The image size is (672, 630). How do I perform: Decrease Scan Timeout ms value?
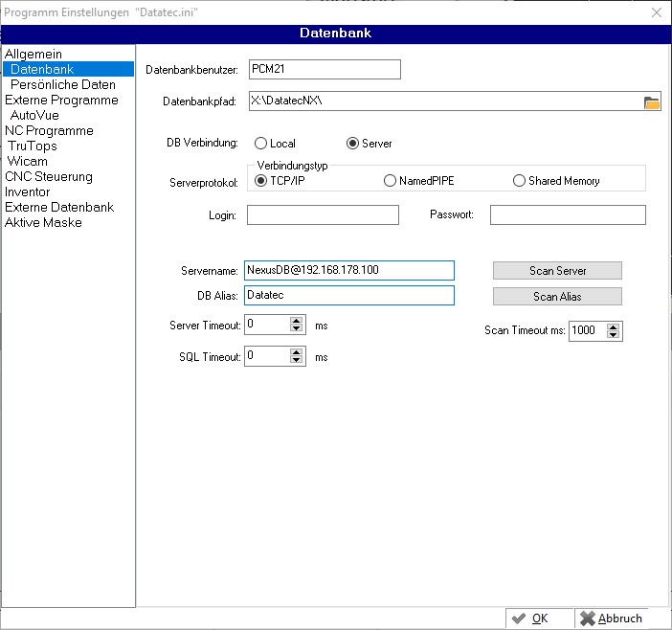point(614,335)
